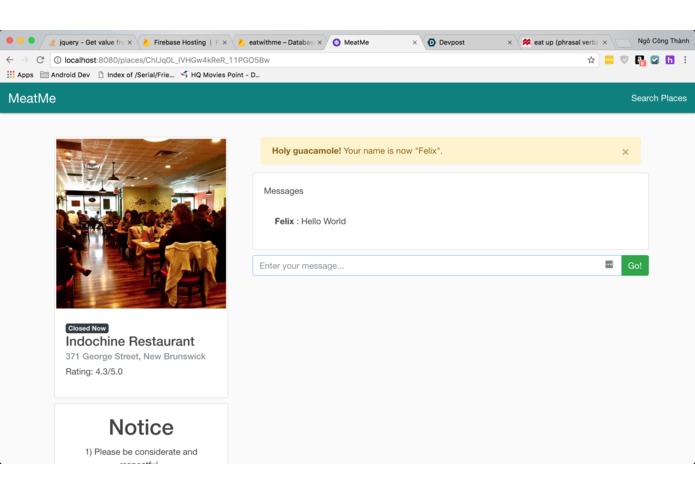Viewport: 695px width, 494px height.
Task: Close the jquery Get value tab
Action: click(x=129, y=43)
